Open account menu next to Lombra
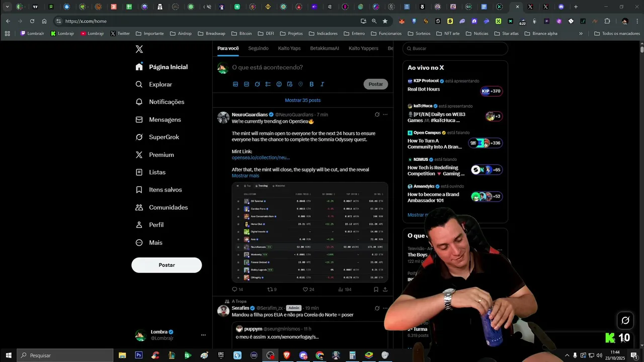 click(203, 335)
